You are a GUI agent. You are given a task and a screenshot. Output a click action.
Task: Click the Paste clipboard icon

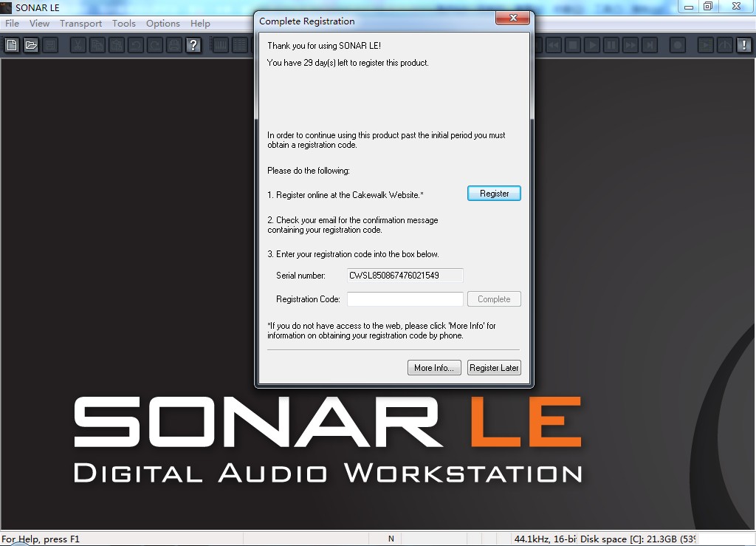click(116, 45)
